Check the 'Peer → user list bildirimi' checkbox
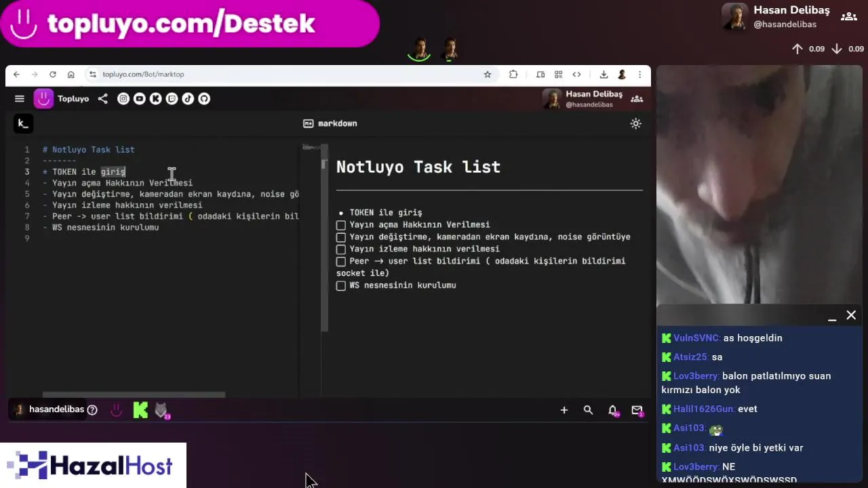 [341, 262]
